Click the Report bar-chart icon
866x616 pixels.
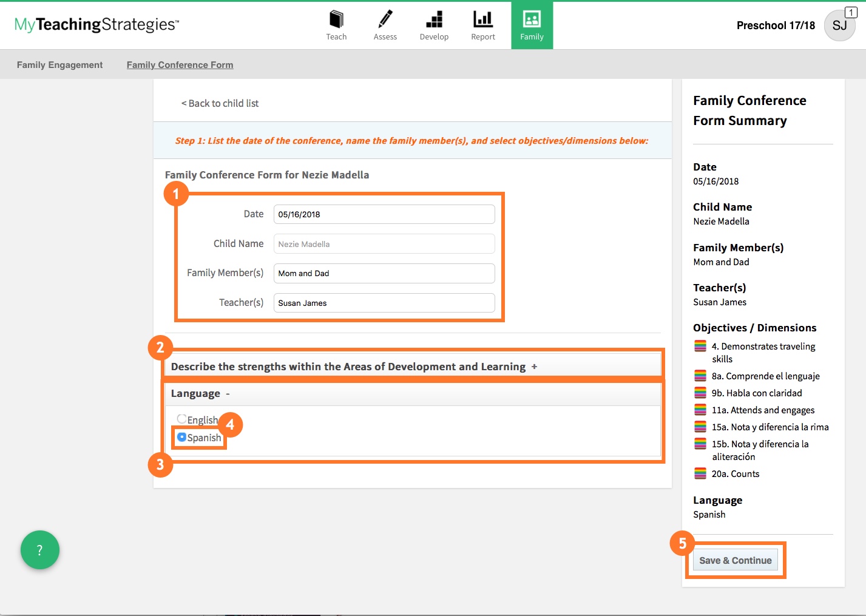pos(482,19)
